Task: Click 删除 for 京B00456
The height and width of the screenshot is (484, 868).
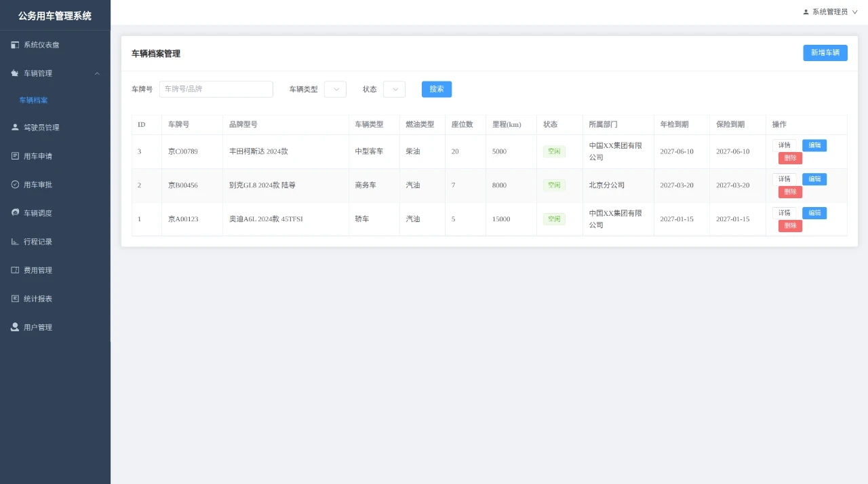Action: 790,192
